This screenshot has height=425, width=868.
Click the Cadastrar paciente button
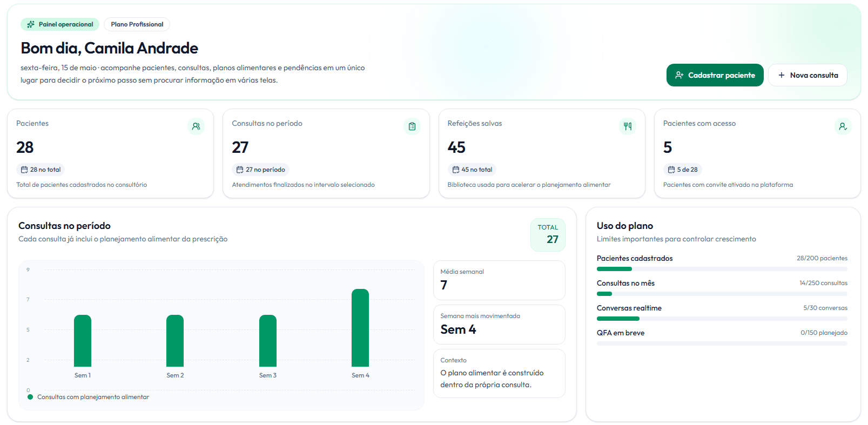tap(715, 75)
